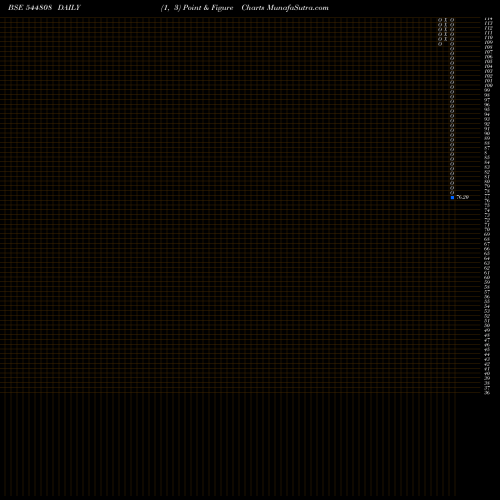Click the blue current-price marker square
The height and width of the screenshot is (500, 500).
tap(452, 197)
